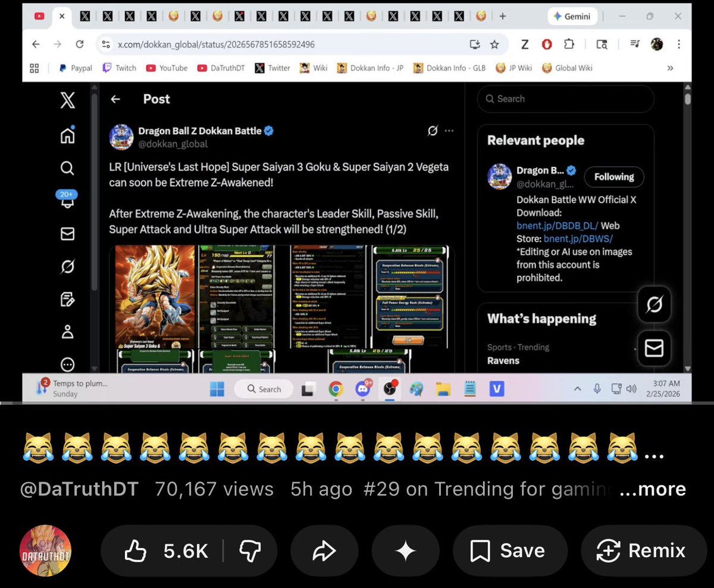Open the DaTruthDT channel avatar

tap(45, 551)
